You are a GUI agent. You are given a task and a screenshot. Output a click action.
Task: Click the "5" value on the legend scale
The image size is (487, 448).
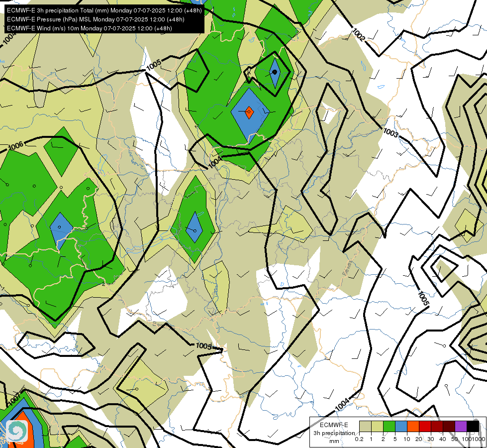pos(395,439)
